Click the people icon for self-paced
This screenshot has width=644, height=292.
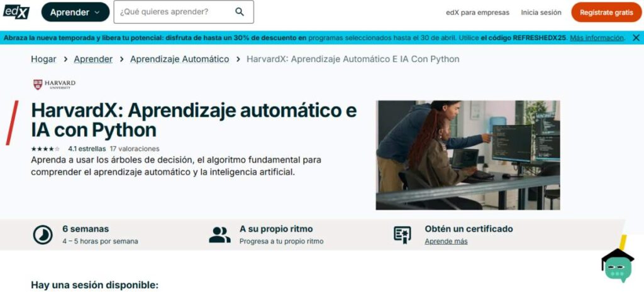pyautogui.click(x=219, y=235)
